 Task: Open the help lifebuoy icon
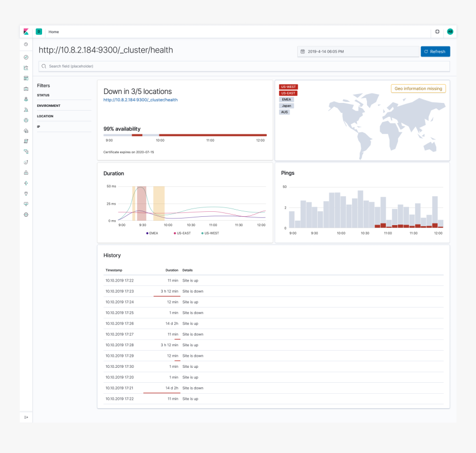click(437, 32)
